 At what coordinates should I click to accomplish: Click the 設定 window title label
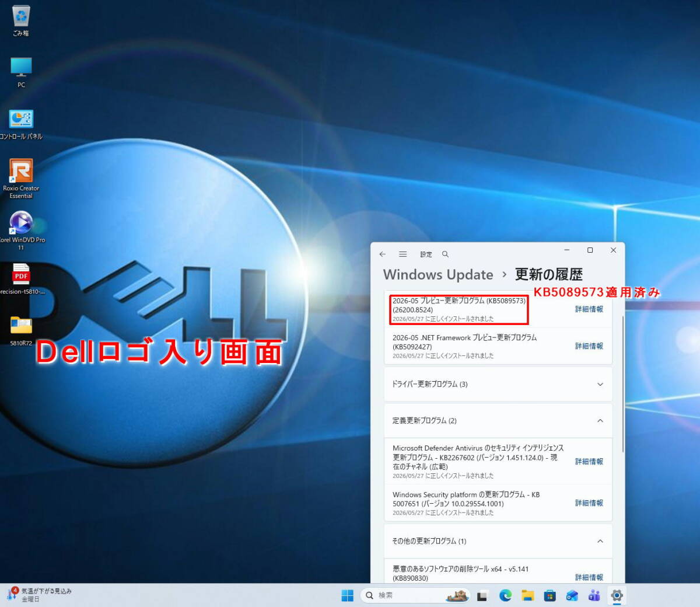click(426, 254)
